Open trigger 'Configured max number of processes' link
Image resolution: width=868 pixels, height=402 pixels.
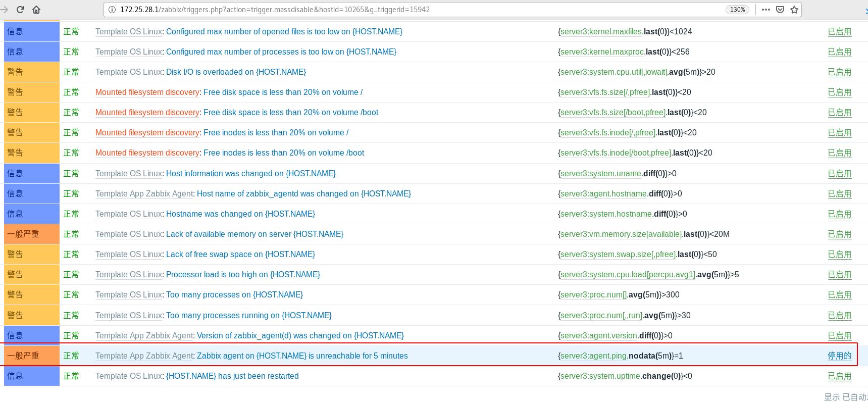[x=281, y=52]
